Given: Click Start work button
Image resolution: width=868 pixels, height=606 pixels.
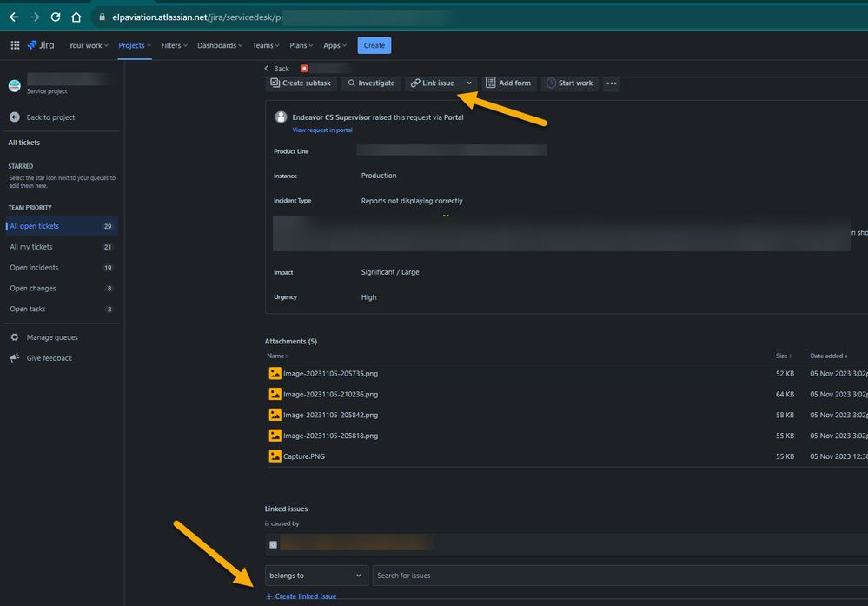Looking at the screenshot, I should coord(570,83).
